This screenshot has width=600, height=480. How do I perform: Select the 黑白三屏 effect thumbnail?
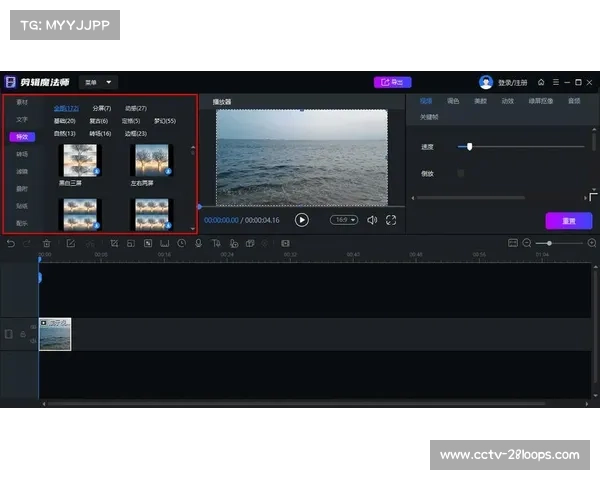click(78, 161)
